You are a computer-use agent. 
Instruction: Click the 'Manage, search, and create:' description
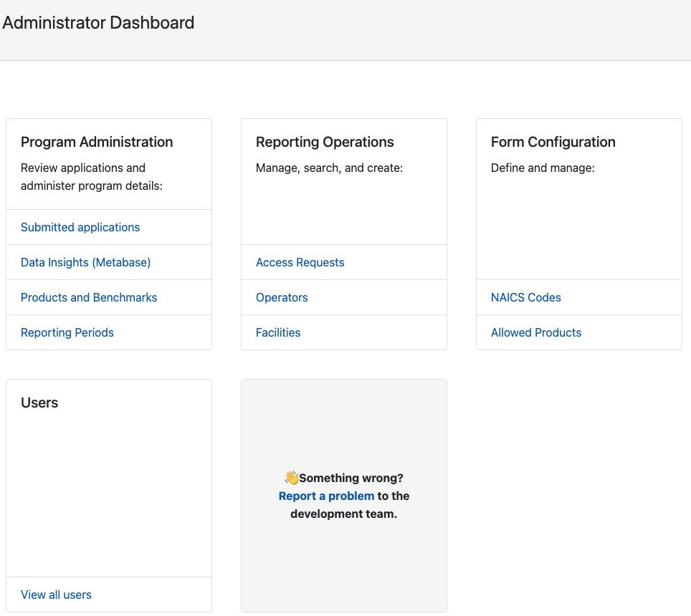point(329,168)
